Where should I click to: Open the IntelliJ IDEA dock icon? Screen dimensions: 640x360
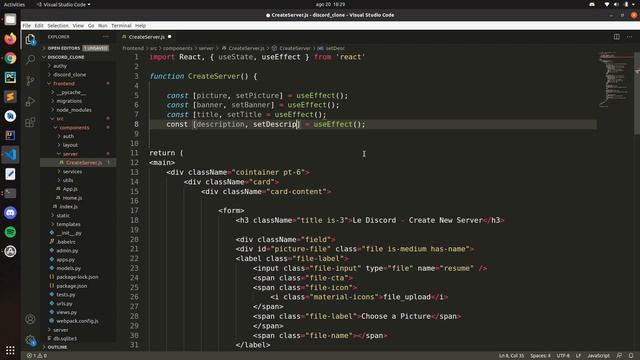click(x=10, y=135)
